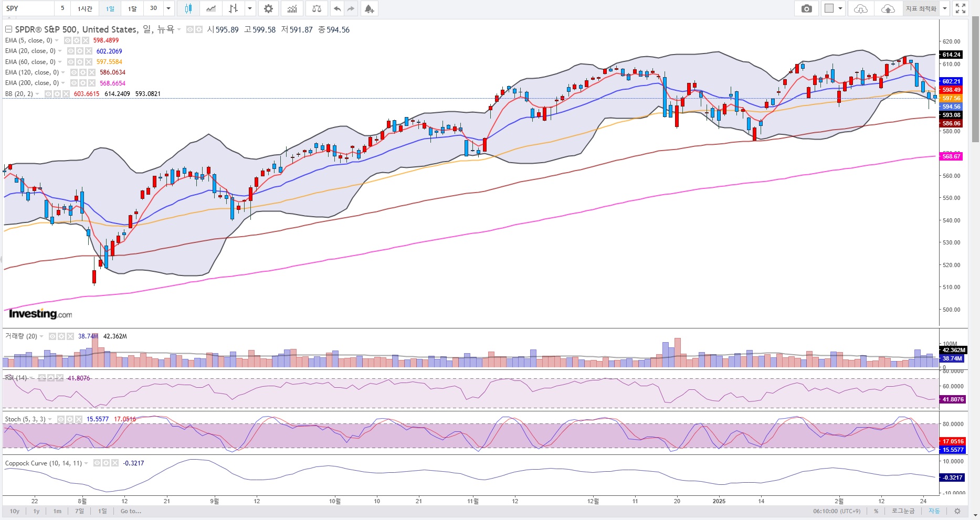Select the 30 minute interval
The image size is (980, 520).
tap(153, 8)
